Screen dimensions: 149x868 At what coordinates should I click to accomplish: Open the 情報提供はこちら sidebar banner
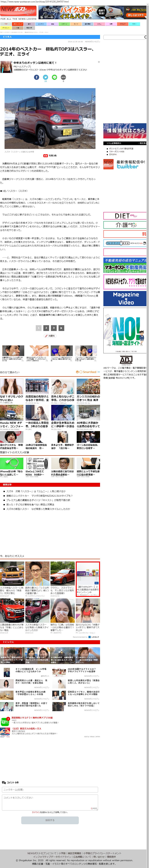tap(125, 131)
